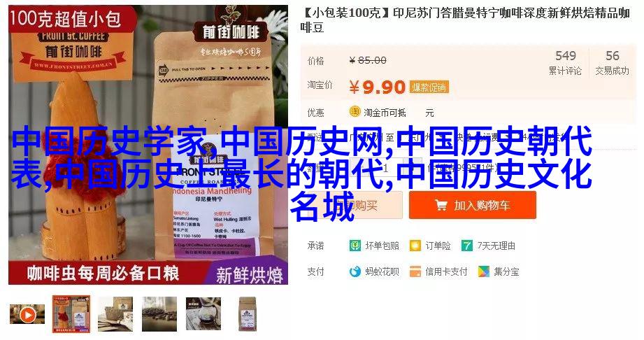View the brewed coffee pot thumbnail
Viewport: 644px width, 340px height.
203,314
